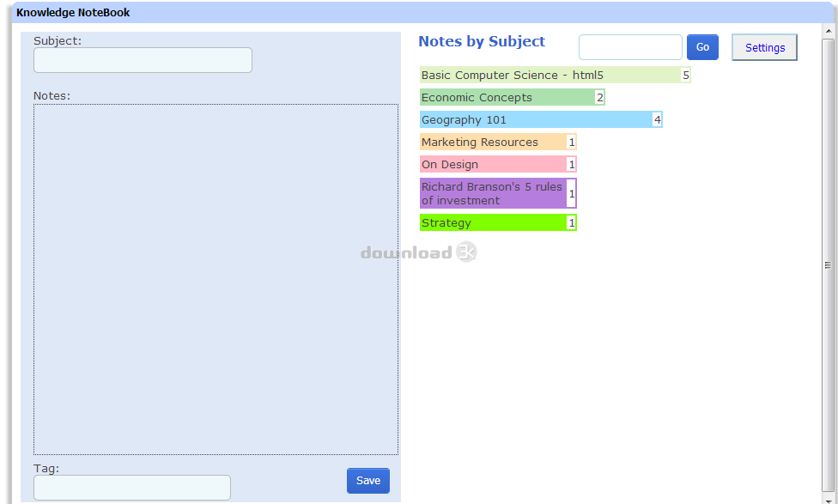Open the Economic Concepts subject

[x=507, y=98]
